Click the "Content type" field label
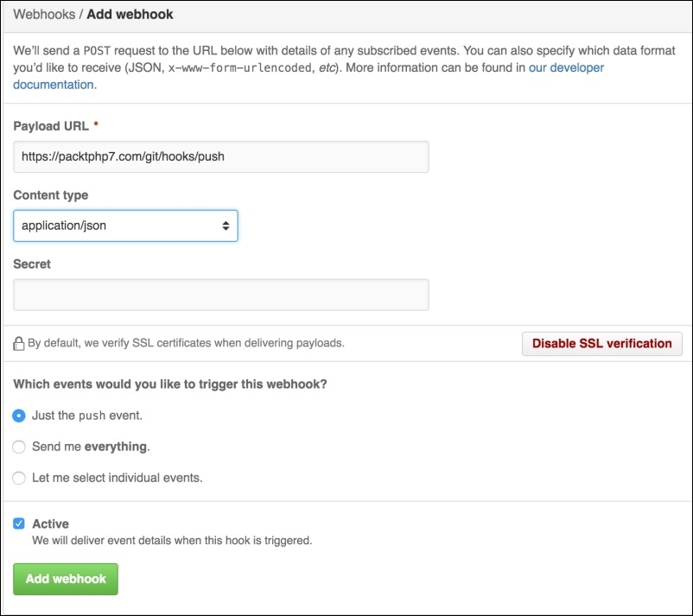This screenshot has height=616, width=693. (50, 195)
